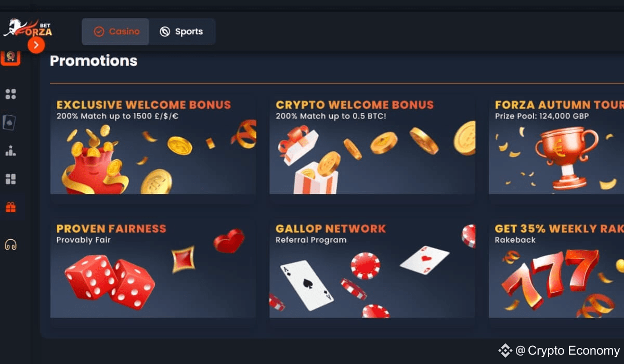Switch to the Sports tab
Screen dimensions: 624x364
click(x=182, y=32)
